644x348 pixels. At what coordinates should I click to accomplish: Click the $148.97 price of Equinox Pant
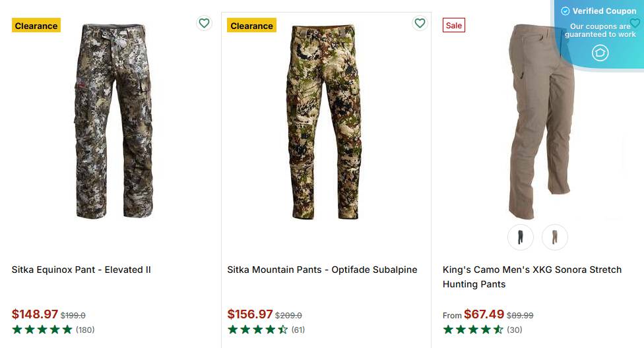[35, 314]
